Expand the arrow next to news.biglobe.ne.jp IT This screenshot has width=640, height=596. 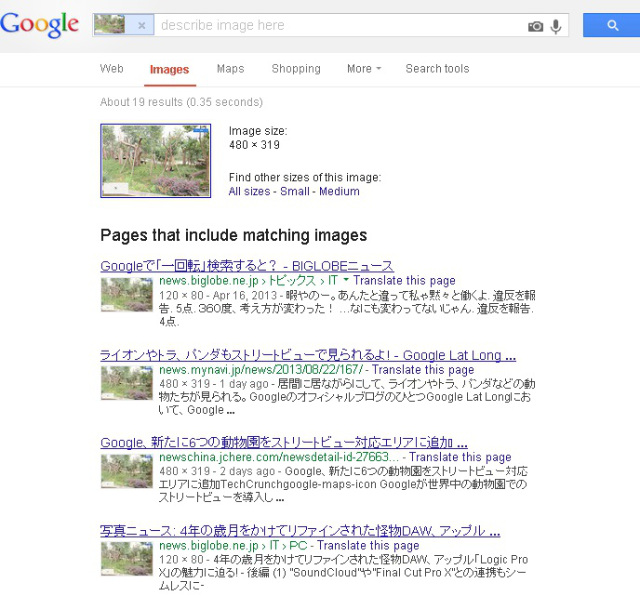tap(346, 280)
